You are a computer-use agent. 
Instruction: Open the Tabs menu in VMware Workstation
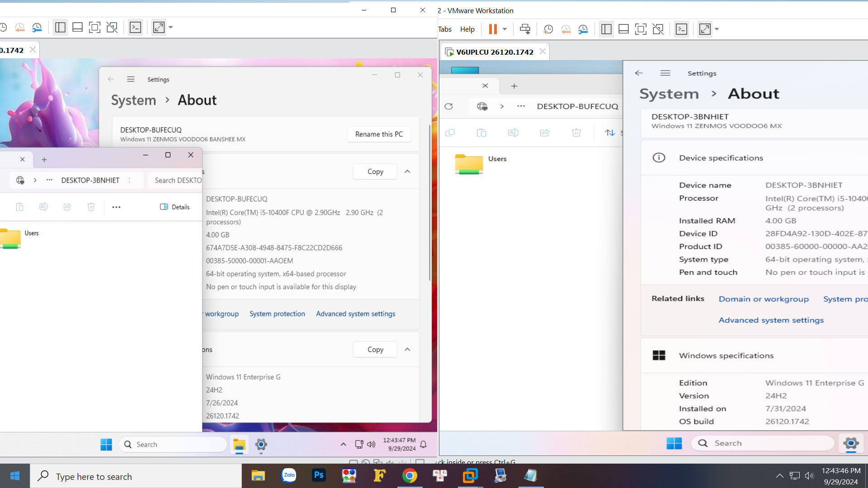click(445, 29)
